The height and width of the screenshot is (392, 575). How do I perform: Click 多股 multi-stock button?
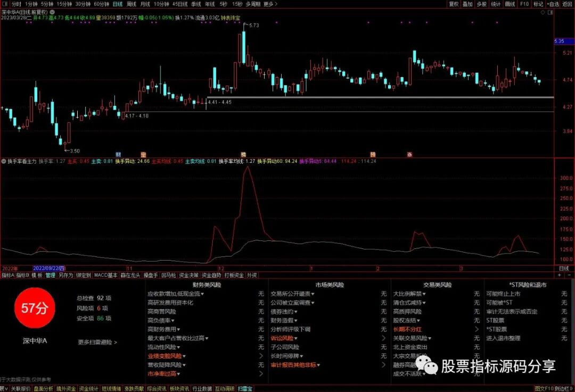[481, 4]
